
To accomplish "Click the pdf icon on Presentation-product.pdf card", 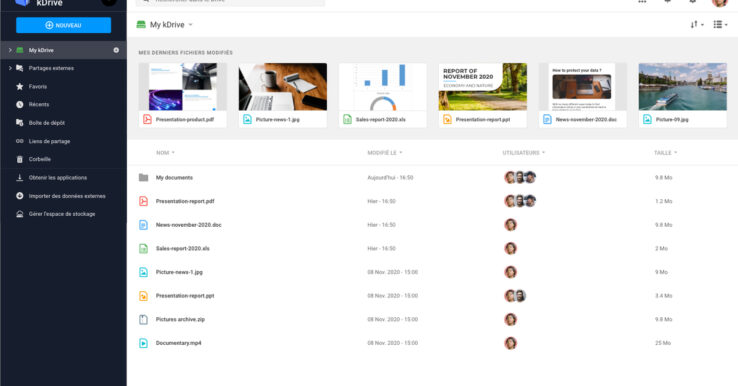I will click(x=147, y=120).
